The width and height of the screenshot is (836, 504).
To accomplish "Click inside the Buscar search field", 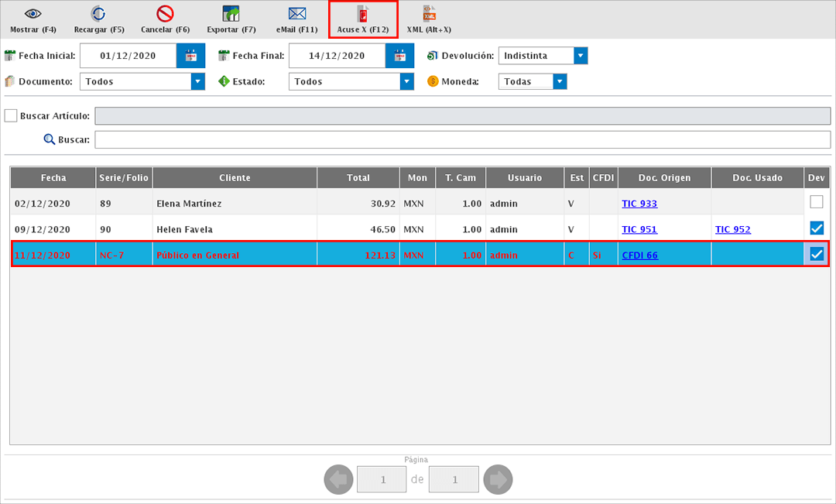I will coord(461,140).
